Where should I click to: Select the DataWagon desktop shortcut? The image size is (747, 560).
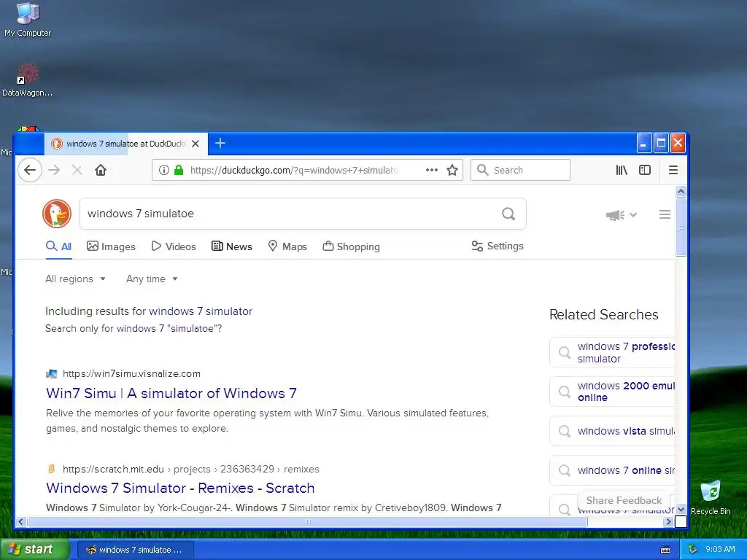(x=28, y=80)
